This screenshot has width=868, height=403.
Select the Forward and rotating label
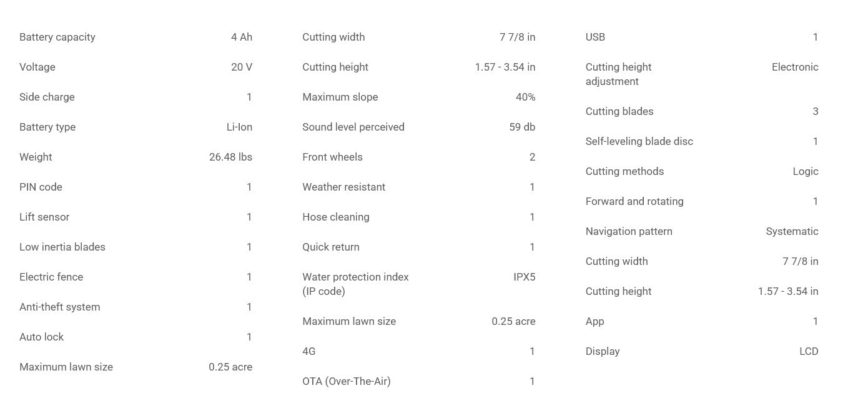[x=634, y=201]
